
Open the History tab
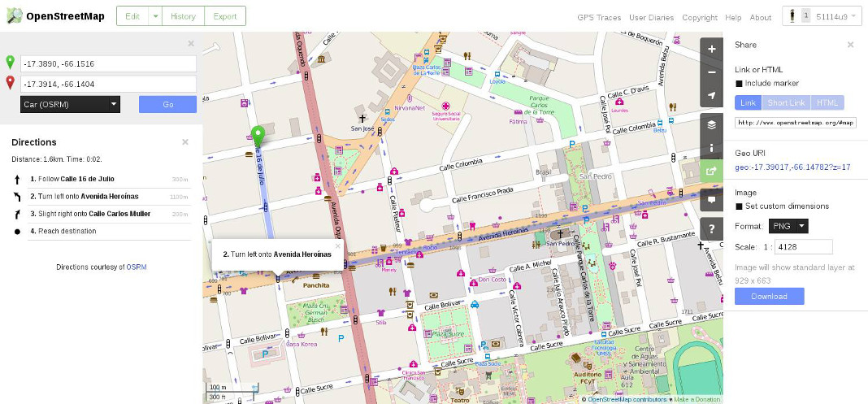point(183,16)
